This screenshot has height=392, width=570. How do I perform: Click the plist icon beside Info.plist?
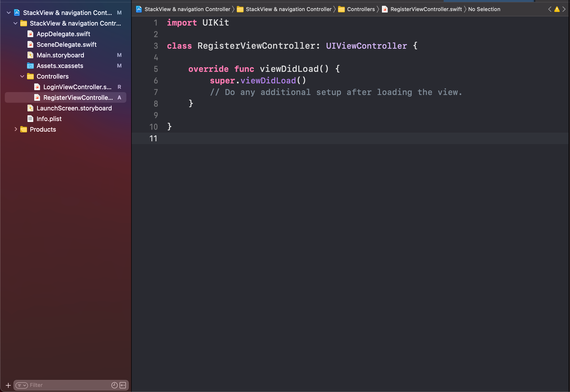coord(30,119)
